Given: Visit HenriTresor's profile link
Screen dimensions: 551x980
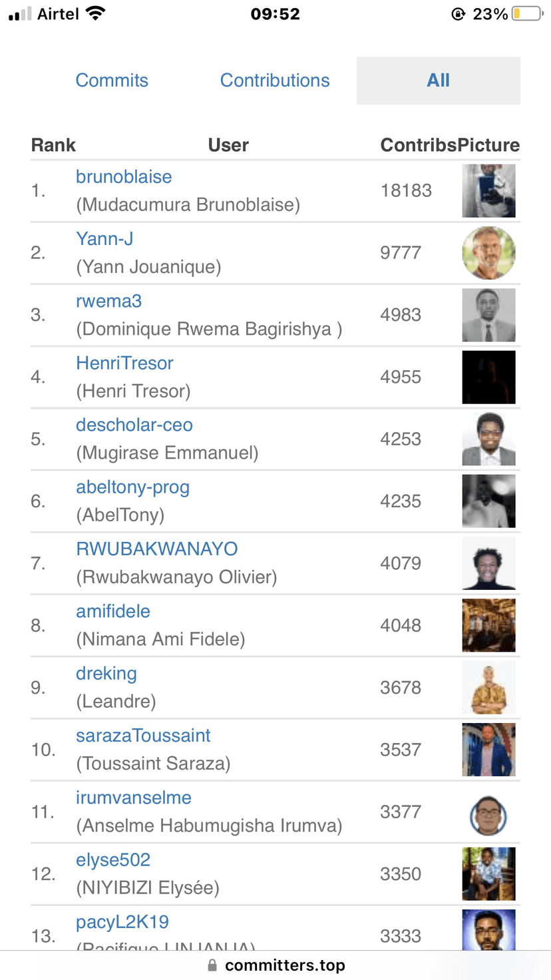Looking at the screenshot, I should [x=124, y=363].
